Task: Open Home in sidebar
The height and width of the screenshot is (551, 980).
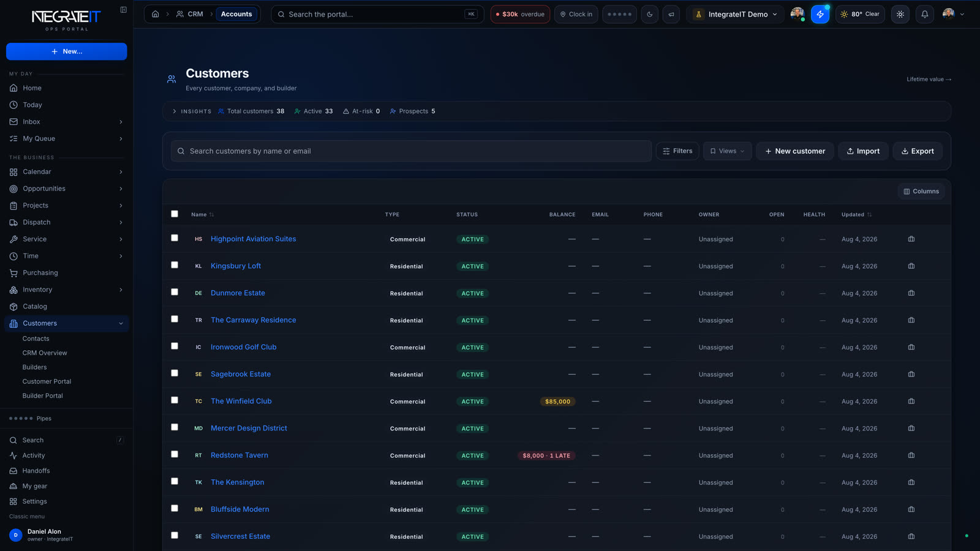Action: pyautogui.click(x=66, y=88)
